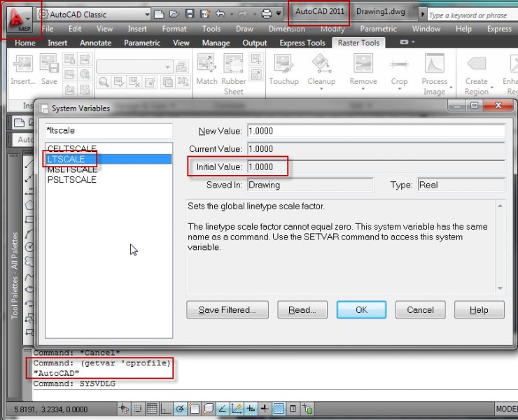Toggle Object Snap in status bar
The image size is (518, 420).
[195, 409]
